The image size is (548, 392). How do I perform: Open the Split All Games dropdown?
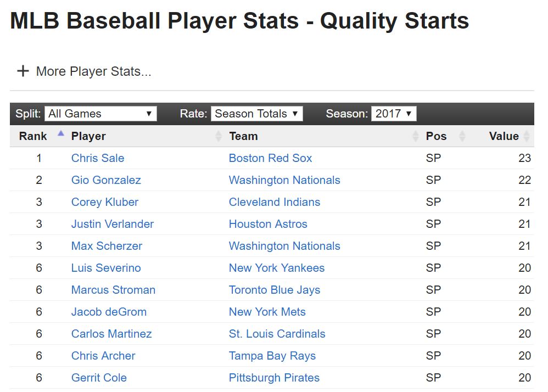(x=100, y=114)
